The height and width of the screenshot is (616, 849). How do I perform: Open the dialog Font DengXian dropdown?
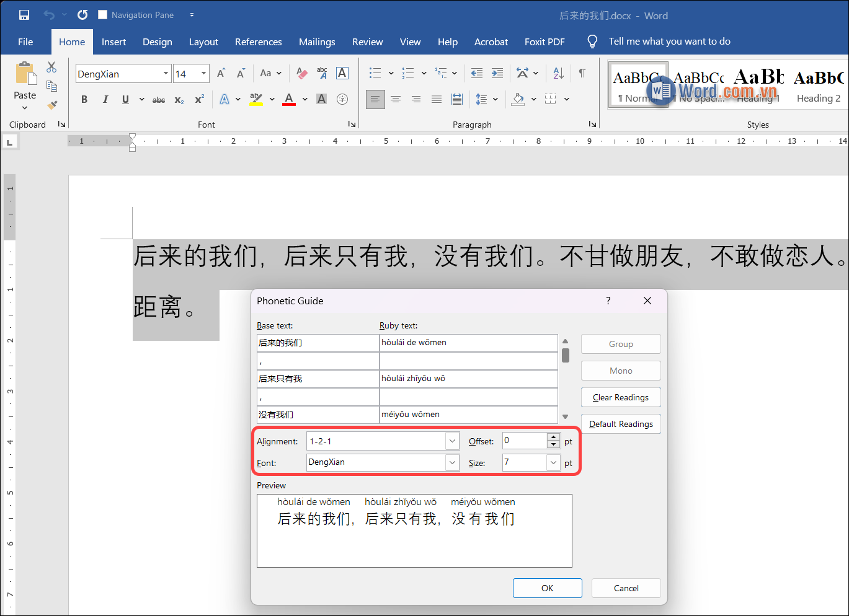452,462
